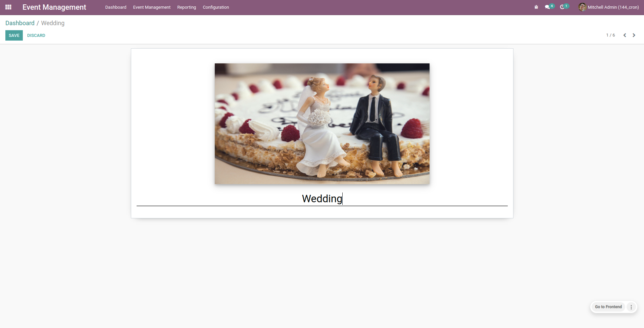Click the debug bug icon
Screen dimensions: 644x328
click(x=536, y=7)
